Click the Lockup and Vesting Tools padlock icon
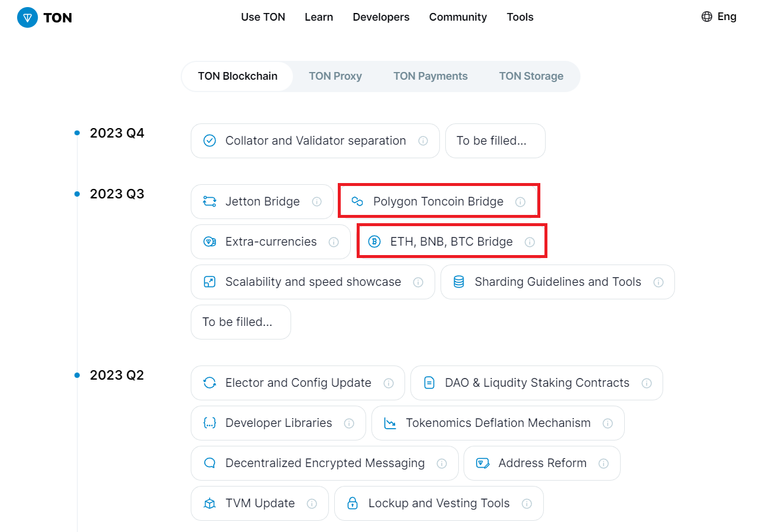 pyautogui.click(x=353, y=503)
